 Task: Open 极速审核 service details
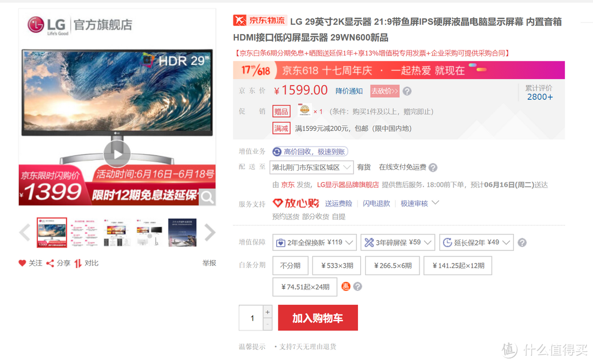click(414, 204)
